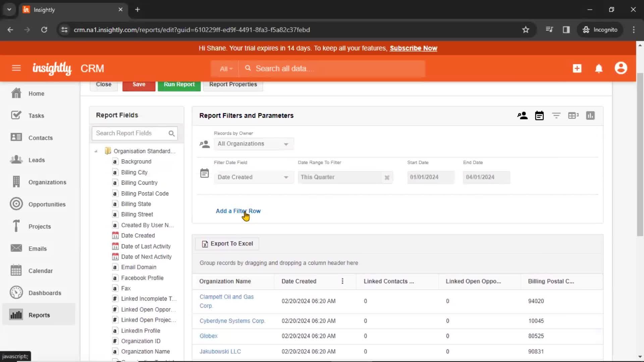
Task: Save the report
Action: click(x=139, y=85)
